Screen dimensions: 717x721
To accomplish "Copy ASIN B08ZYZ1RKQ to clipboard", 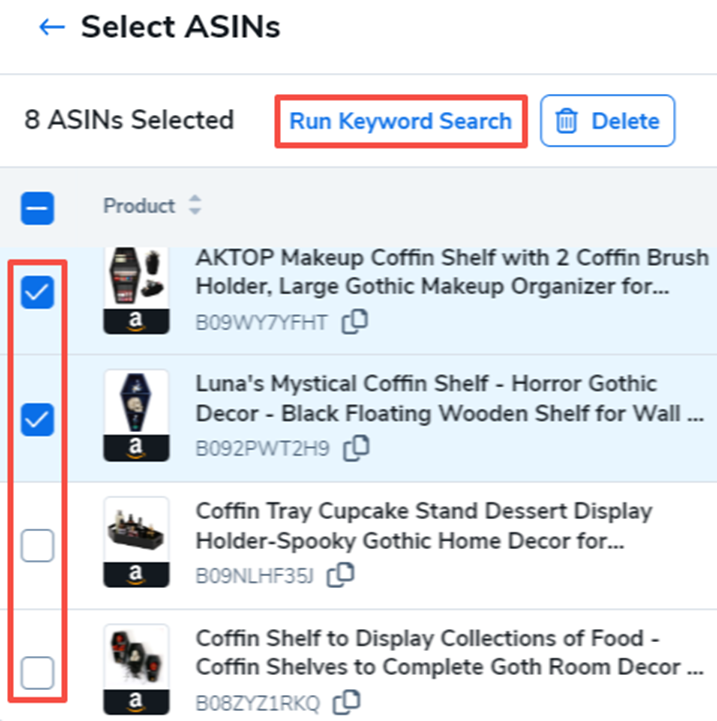I will coord(347,701).
